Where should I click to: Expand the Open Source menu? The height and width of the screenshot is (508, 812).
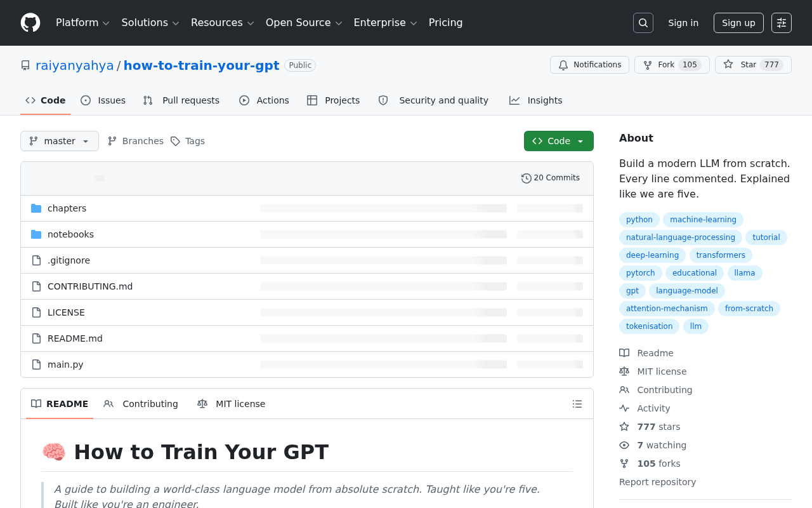(304, 23)
